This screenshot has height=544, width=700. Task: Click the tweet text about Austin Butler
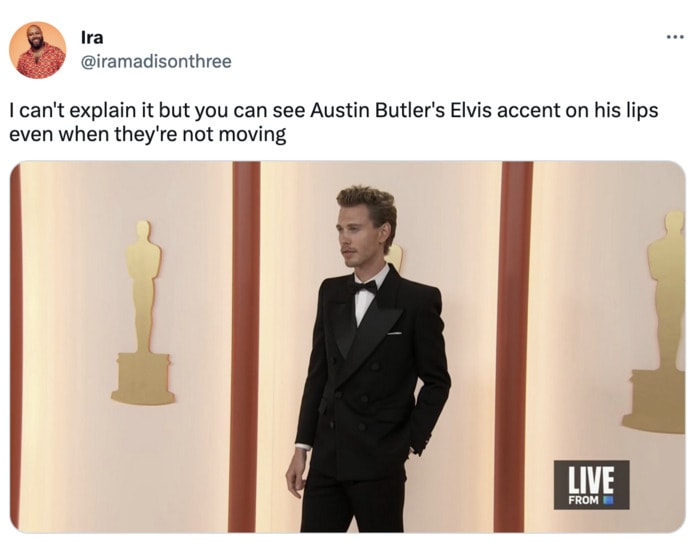(x=333, y=122)
